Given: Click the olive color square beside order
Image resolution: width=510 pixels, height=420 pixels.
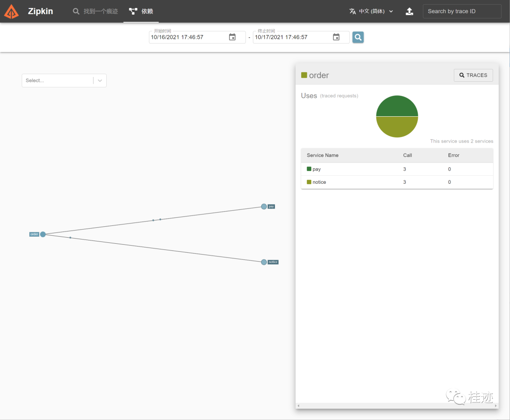Looking at the screenshot, I should [304, 75].
